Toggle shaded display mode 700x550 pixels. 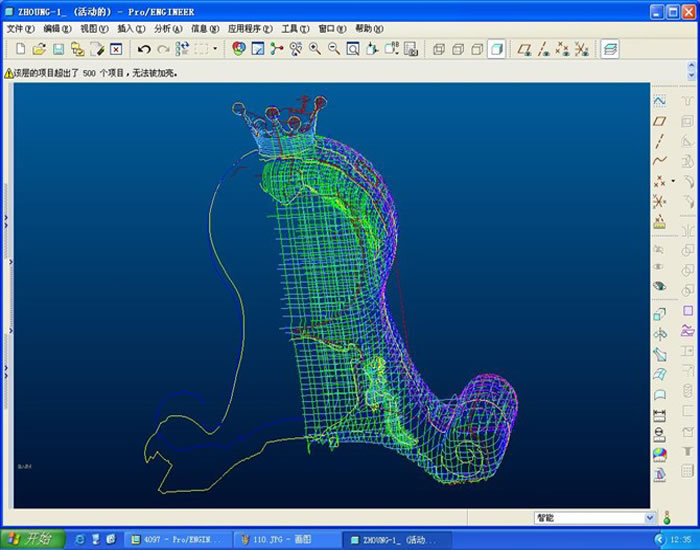[x=496, y=48]
